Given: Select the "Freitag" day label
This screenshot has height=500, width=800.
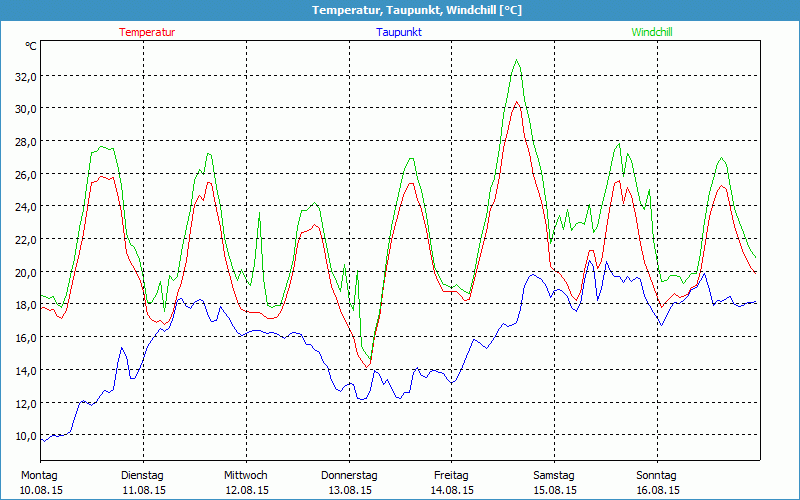Looking at the screenshot, I should pos(451,475).
